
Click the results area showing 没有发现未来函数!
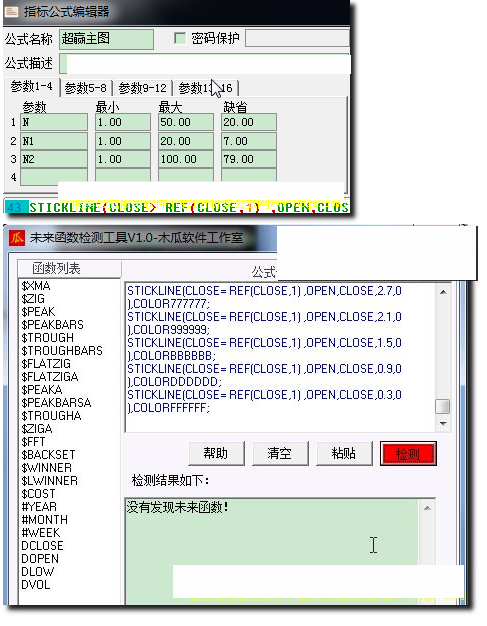(x=272, y=550)
